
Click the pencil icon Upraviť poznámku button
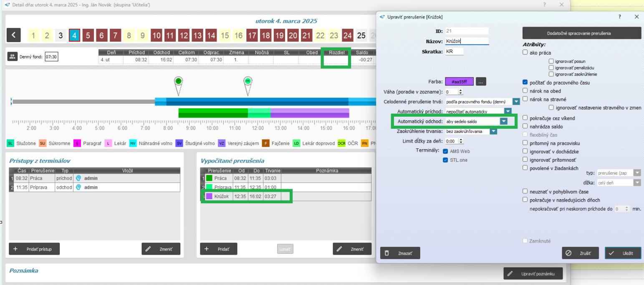coord(533,274)
